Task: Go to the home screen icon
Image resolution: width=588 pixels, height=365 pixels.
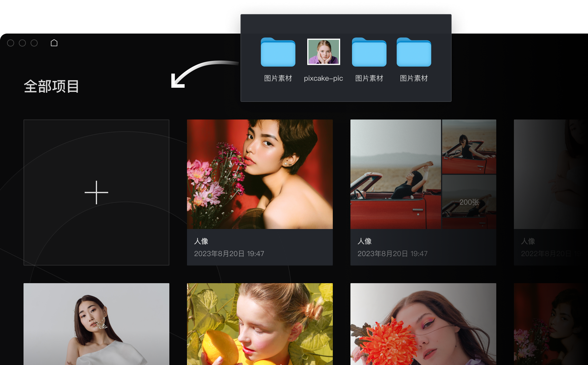Action: 54,43
